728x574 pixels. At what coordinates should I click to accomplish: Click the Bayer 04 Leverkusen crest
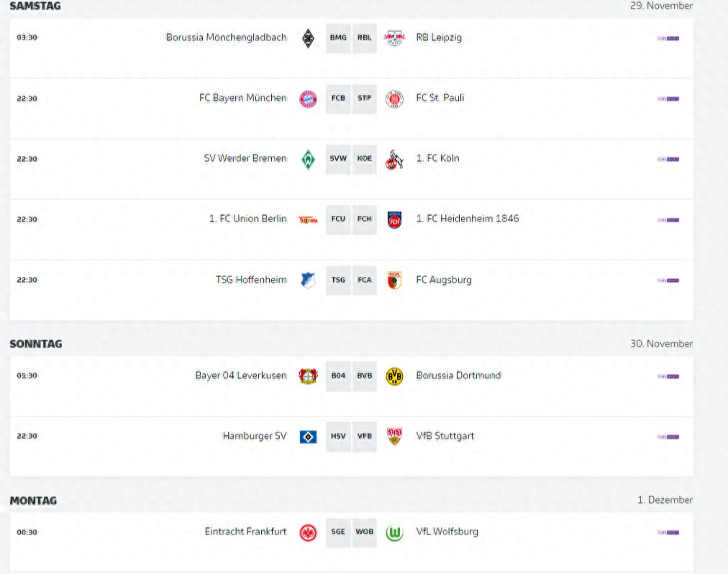[308, 376]
